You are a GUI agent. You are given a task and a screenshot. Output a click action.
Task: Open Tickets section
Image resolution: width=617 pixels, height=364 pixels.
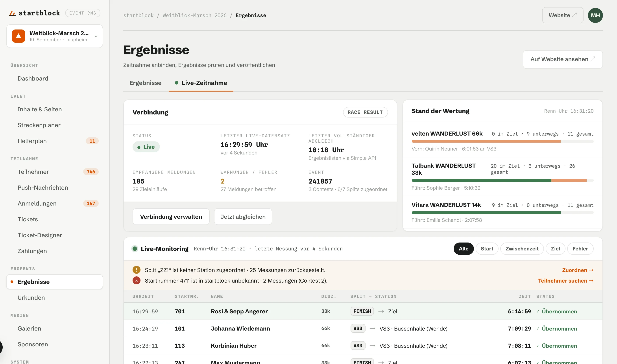[54, 219]
